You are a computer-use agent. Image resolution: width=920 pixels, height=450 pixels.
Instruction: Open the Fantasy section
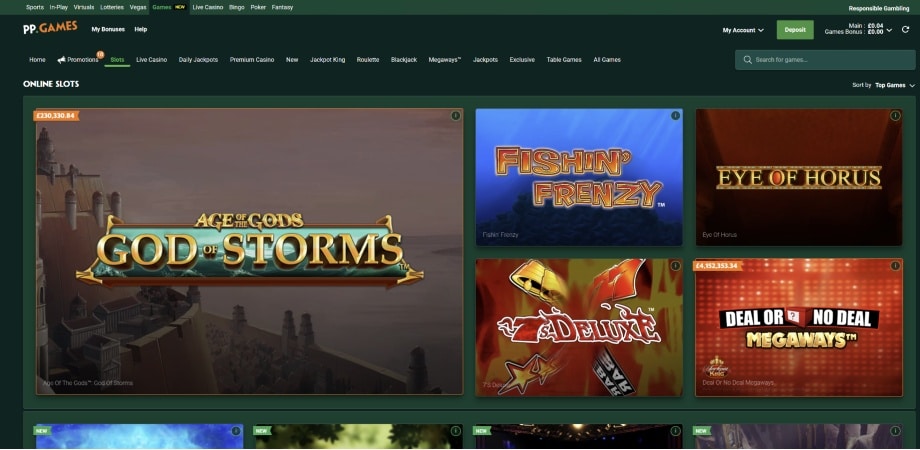coord(282,8)
